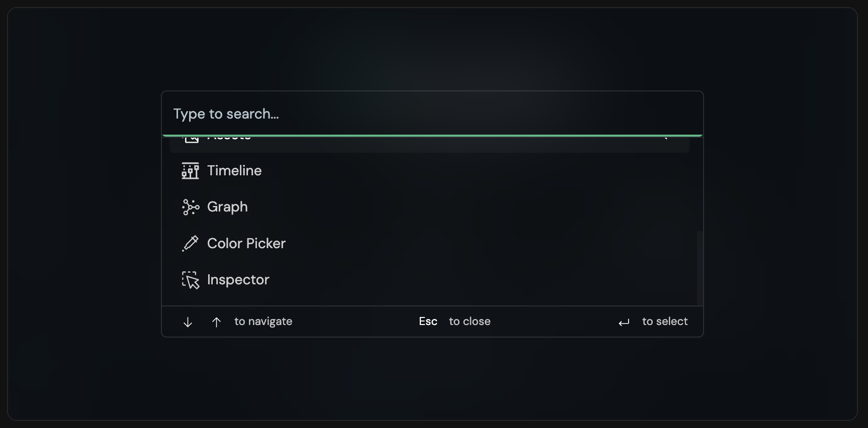Click the down arrow navigation key icon

tap(188, 322)
